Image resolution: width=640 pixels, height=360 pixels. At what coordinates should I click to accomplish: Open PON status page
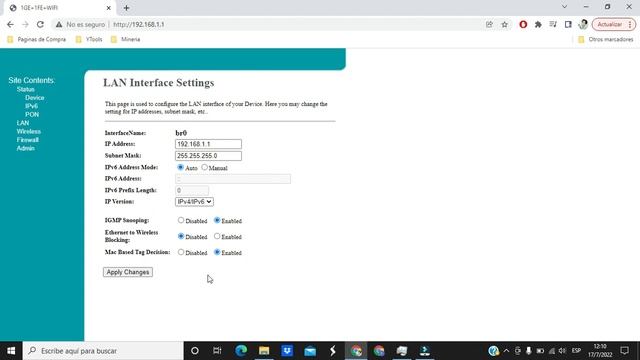click(x=32, y=115)
